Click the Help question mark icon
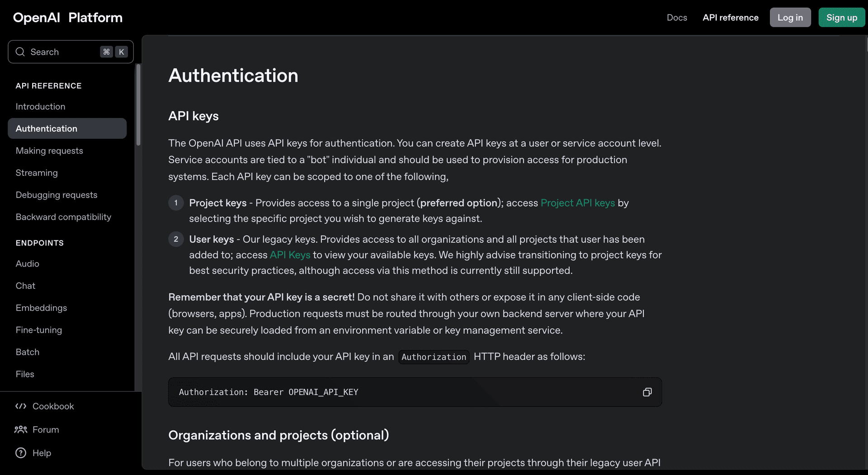 click(x=21, y=453)
